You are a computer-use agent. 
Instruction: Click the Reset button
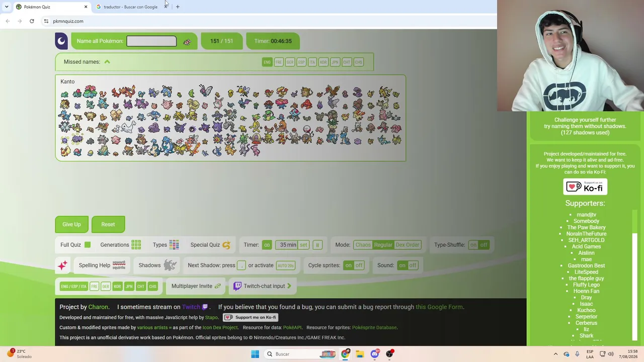[108, 225]
